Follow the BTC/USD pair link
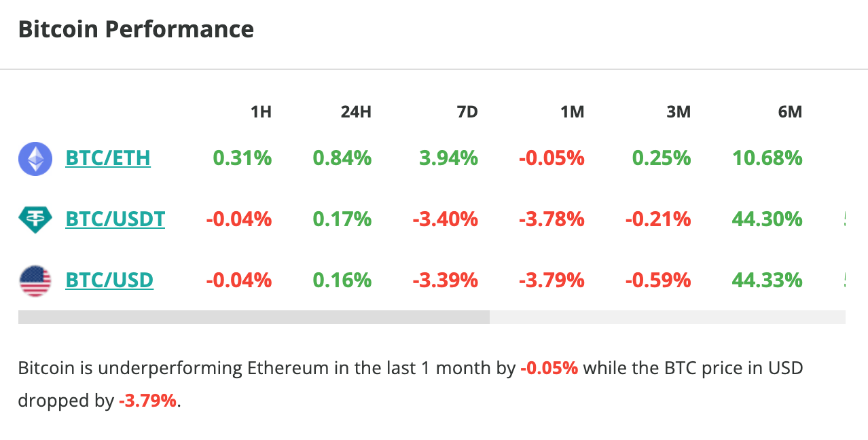This screenshot has width=868, height=440. click(x=109, y=280)
